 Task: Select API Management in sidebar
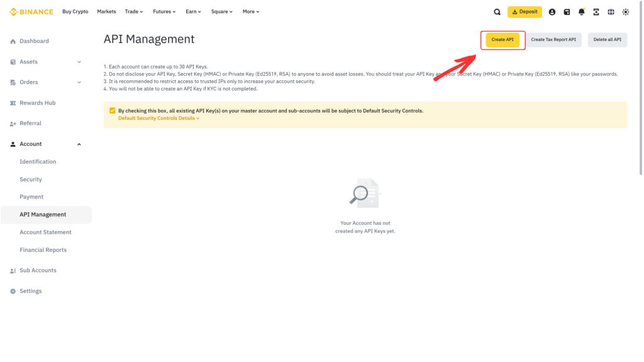pos(46,215)
